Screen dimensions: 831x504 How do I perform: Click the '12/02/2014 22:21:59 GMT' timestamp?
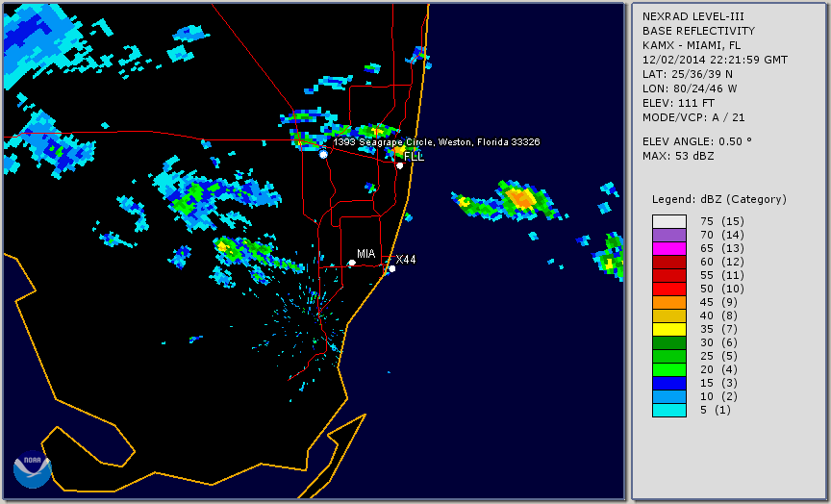pos(715,60)
